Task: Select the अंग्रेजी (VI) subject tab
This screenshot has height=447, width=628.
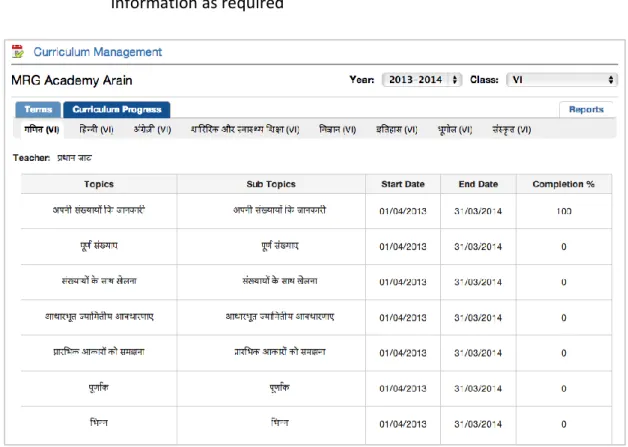Action: pyautogui.click(x=152, y=130)
